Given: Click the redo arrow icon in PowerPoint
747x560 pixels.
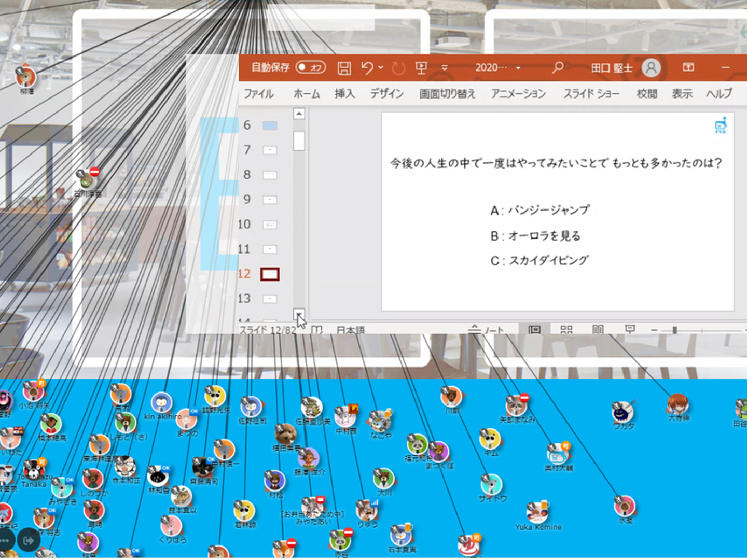Looking at the screenshot, I should (398, 68).
